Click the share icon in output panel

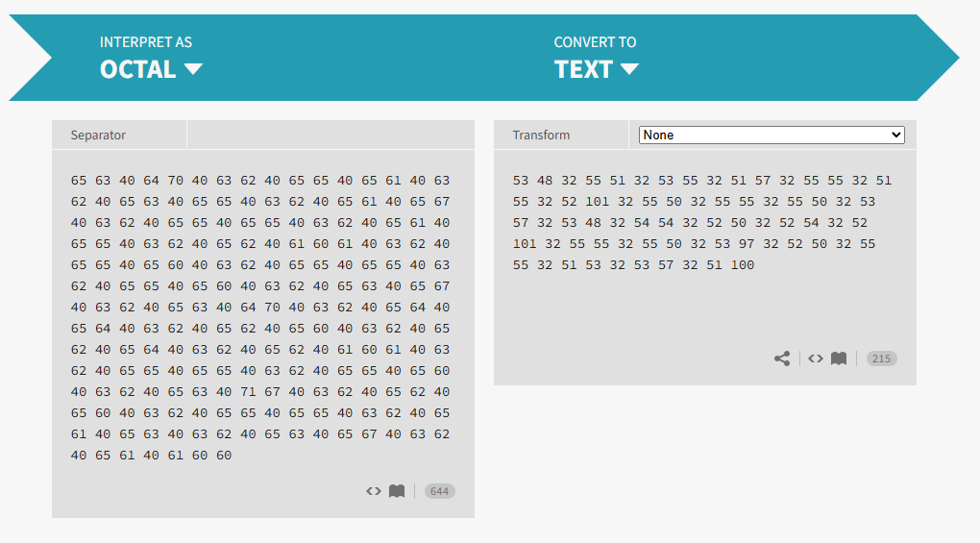782,358
